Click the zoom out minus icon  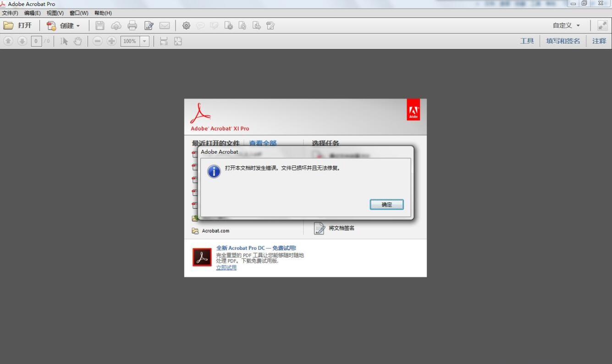pos(98,41)
